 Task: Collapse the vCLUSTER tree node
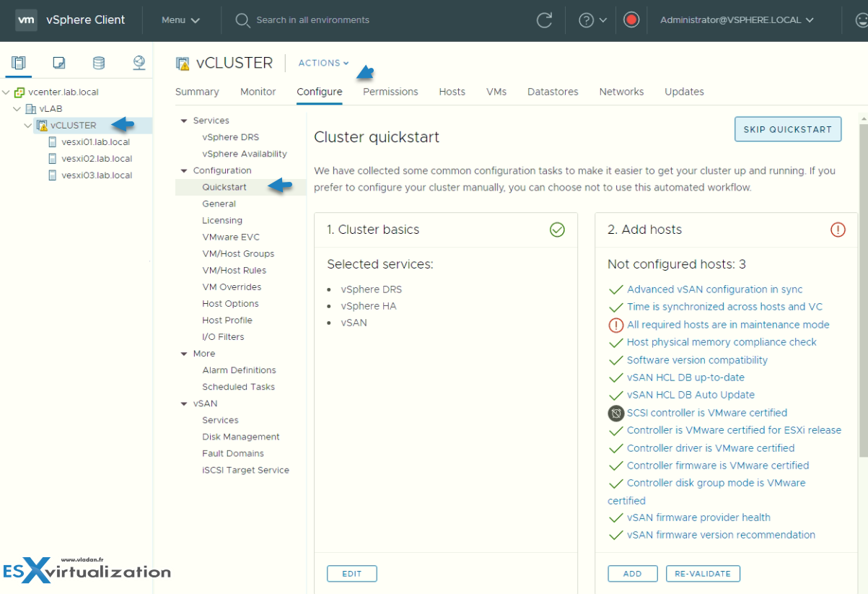[x=28, y=126]
